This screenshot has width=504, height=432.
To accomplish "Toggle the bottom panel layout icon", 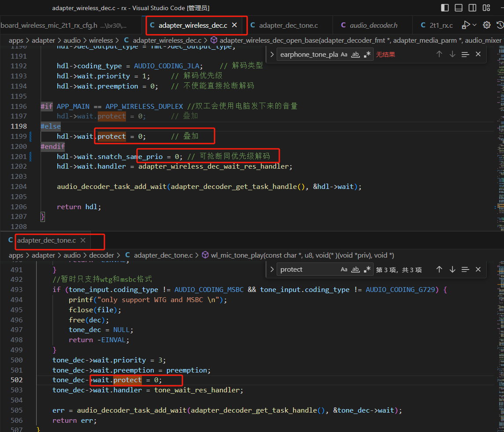I will click(x=459, y=8).
